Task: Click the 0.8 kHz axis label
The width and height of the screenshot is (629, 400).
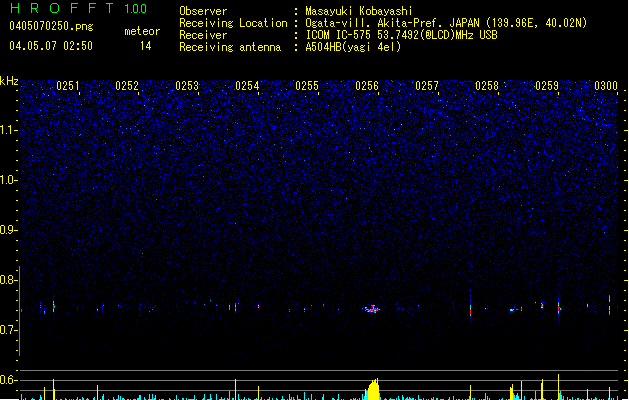Action: point(9,280)
